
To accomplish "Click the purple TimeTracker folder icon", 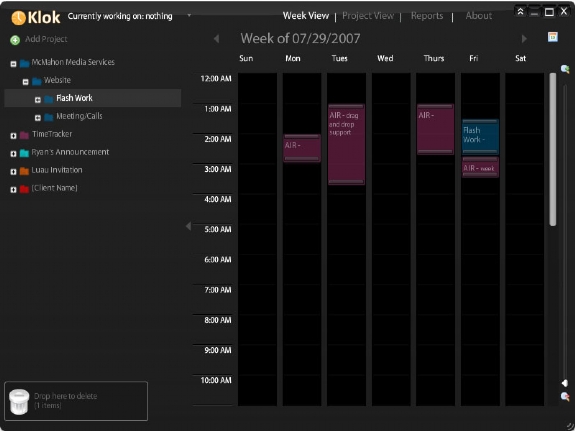I will pyautogui.click(x=25, y=135).
